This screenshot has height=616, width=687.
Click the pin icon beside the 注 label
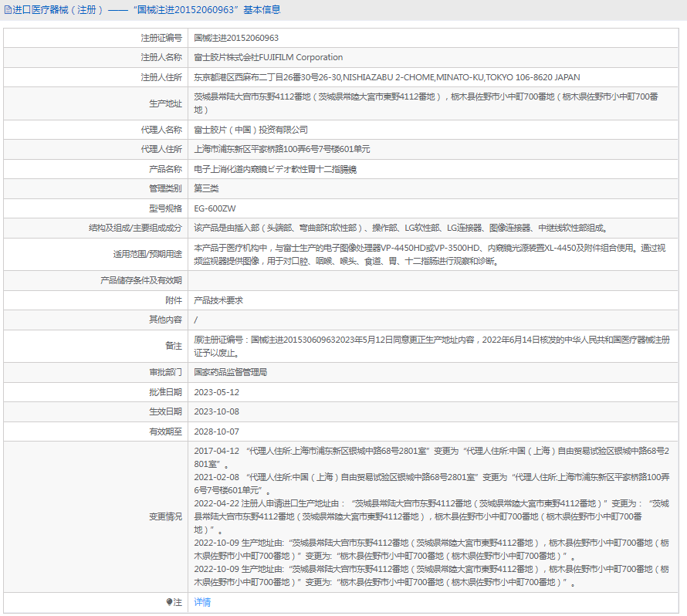point(170,602)
